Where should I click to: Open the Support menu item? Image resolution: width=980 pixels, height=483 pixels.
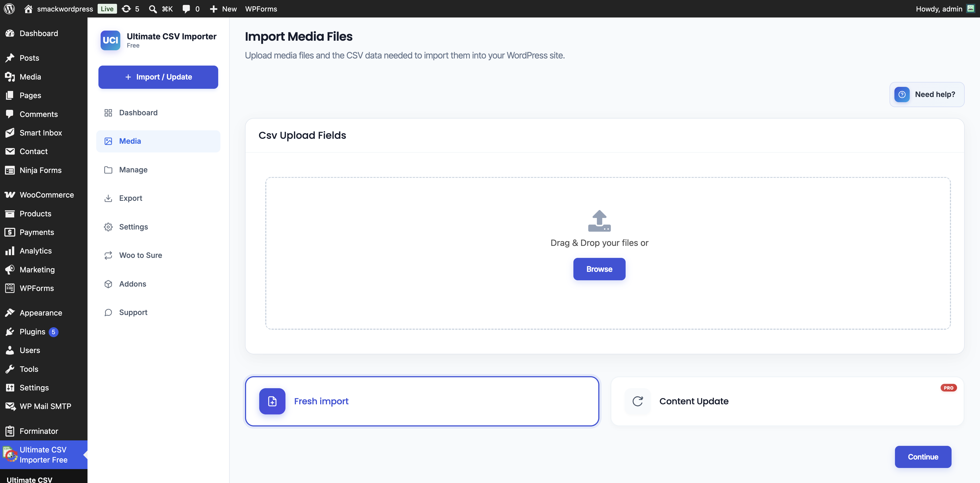[158, 312]
